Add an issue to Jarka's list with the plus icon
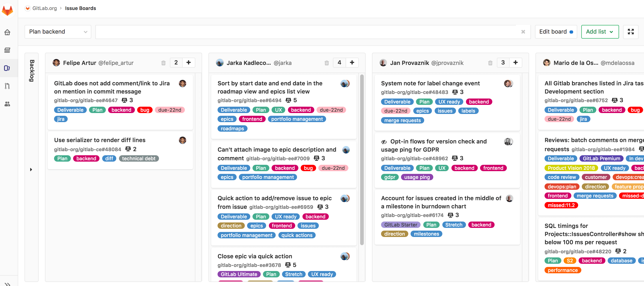Image resolution: width=644 pixels, height=286 pixels. coord(352,62)
